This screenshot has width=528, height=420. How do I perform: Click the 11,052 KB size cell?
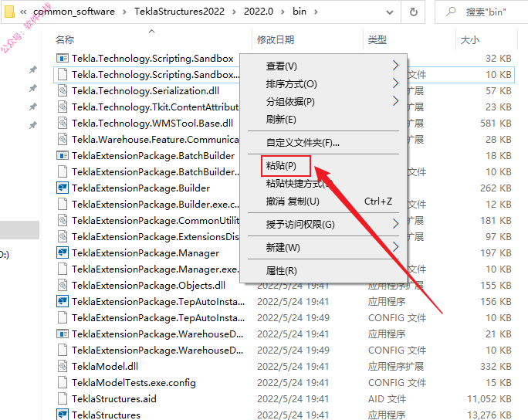(489, 399)
